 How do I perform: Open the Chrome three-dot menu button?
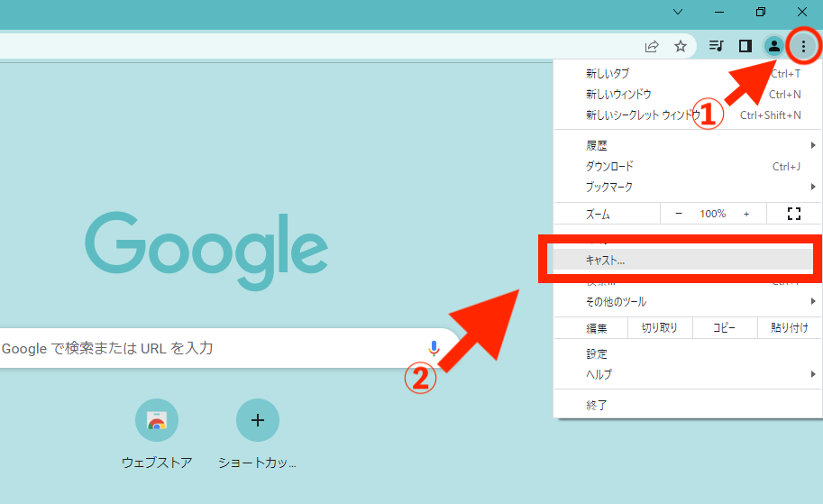coord(803,46)
